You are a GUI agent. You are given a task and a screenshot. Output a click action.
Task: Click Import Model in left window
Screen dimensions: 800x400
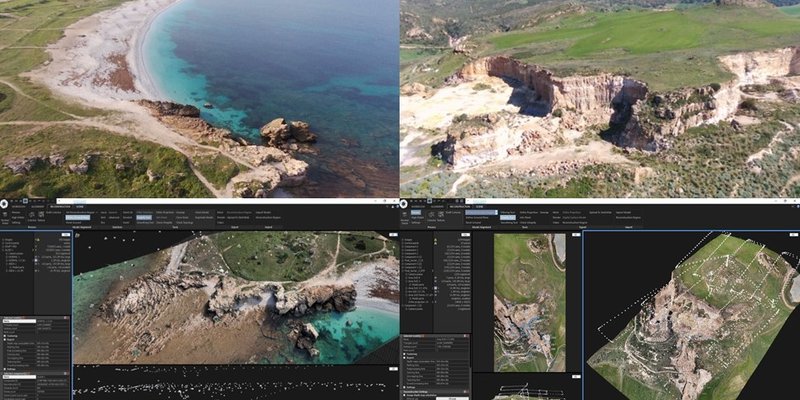point(263,212)
